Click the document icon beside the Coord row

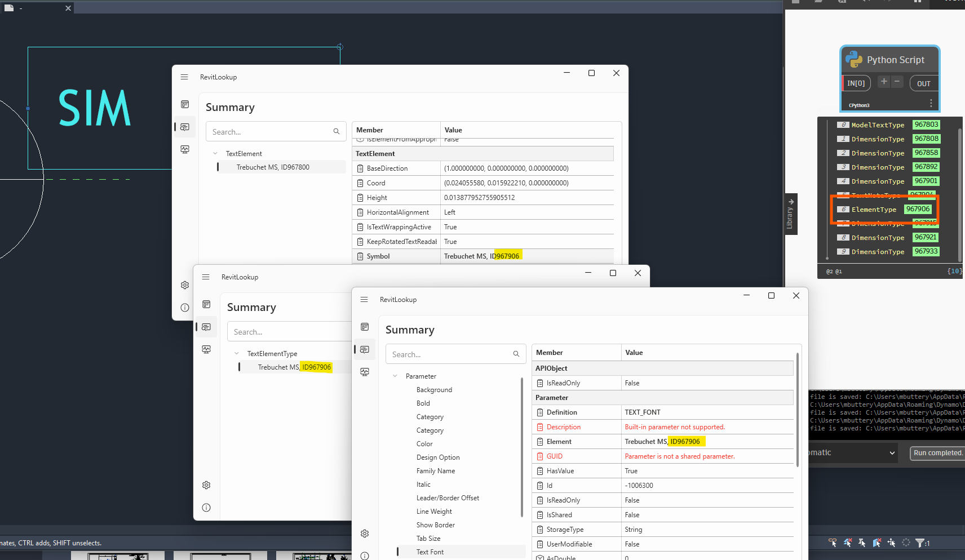click(360, 183)
